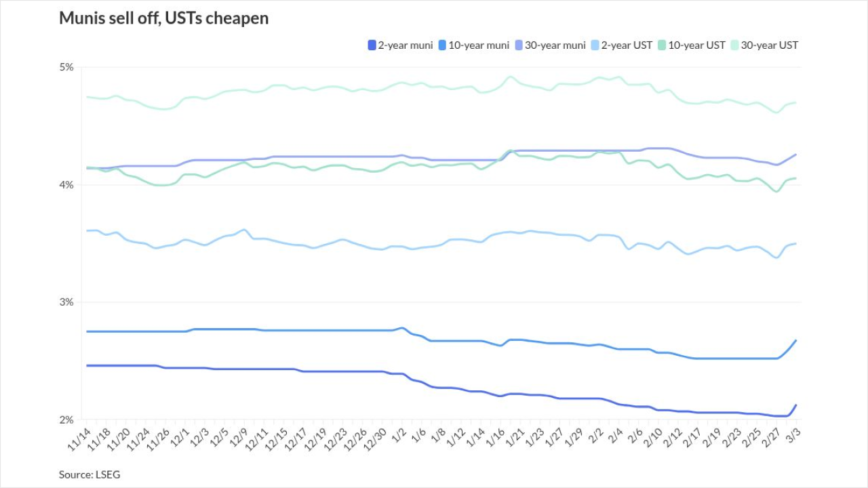This screenshot has width=868, height=488.
Task: Toggle the 2-year muni series label
Action: (405, 45)
